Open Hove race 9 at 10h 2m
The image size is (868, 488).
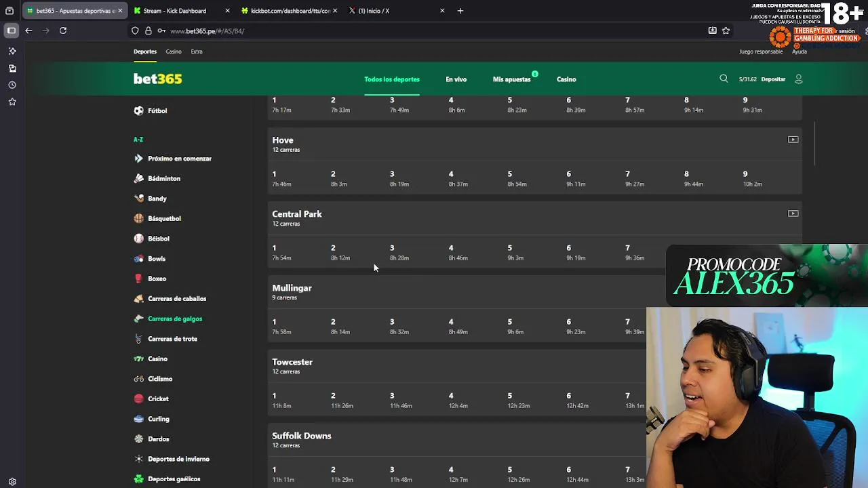click(752, 179)
